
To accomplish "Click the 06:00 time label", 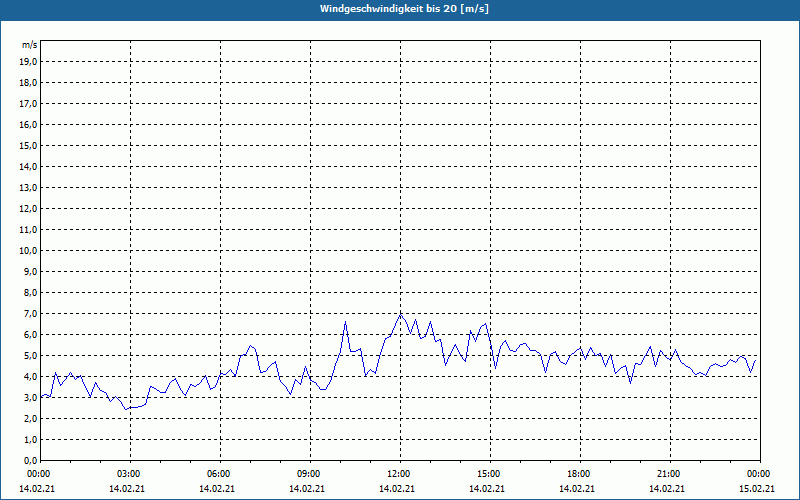I will 220,474.
